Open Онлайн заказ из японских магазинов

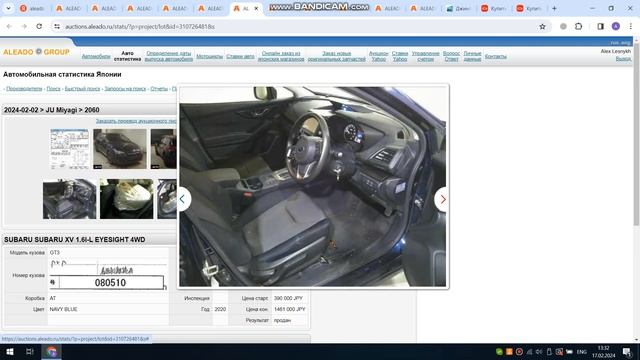281,56
